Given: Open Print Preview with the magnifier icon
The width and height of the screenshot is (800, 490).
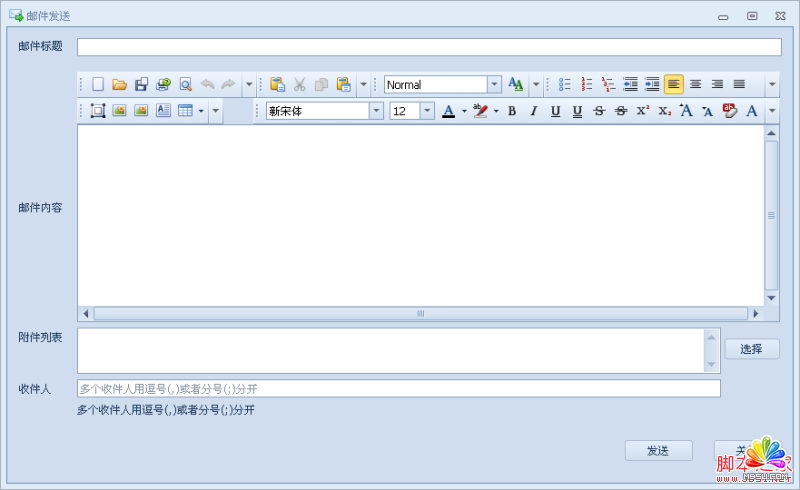Looking at the screenshot, I should point(185,85).
